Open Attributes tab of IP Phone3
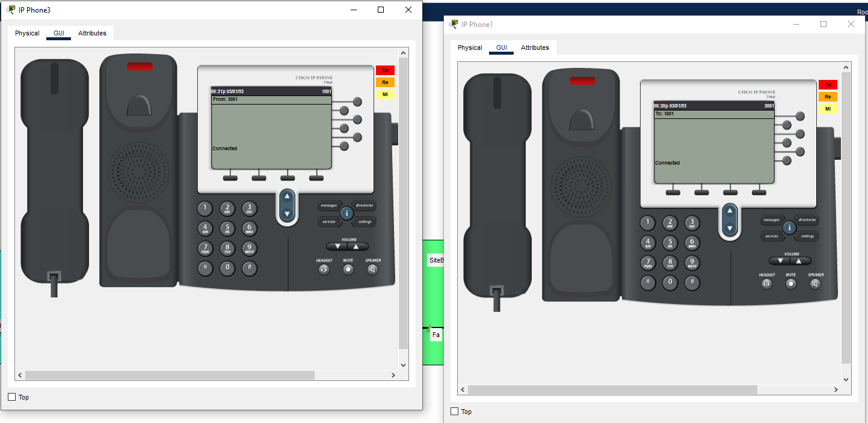868x423 pixels. click(x=92, y=33)
